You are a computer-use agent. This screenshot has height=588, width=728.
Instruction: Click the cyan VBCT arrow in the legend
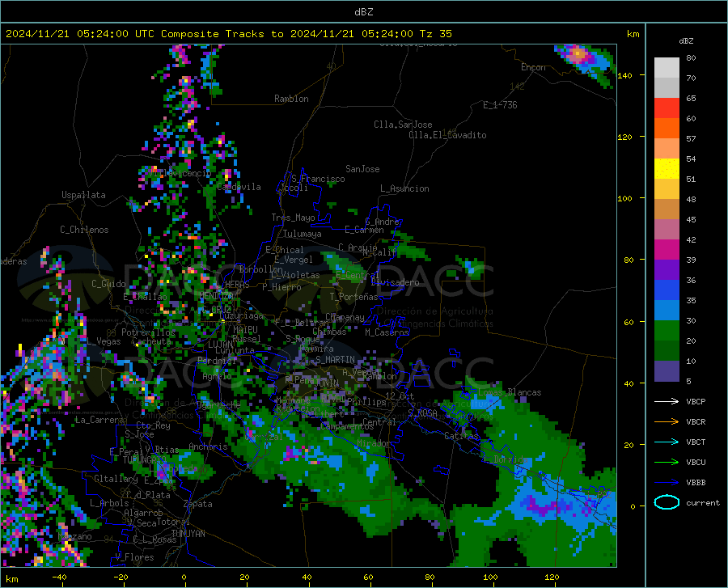(667, 442)
